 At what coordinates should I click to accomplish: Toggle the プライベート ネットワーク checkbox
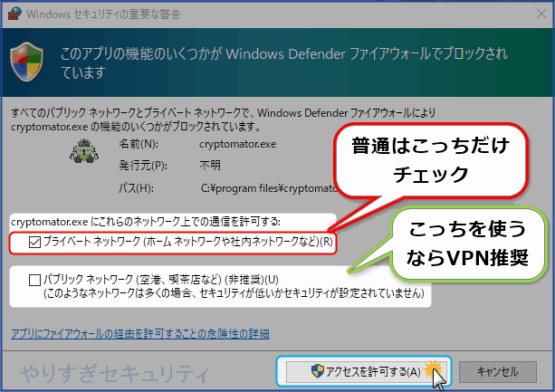point(34,243)
